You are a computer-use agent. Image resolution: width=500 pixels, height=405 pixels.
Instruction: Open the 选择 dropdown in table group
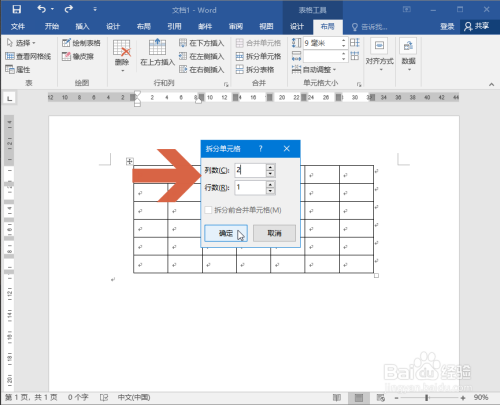point(21,43)
